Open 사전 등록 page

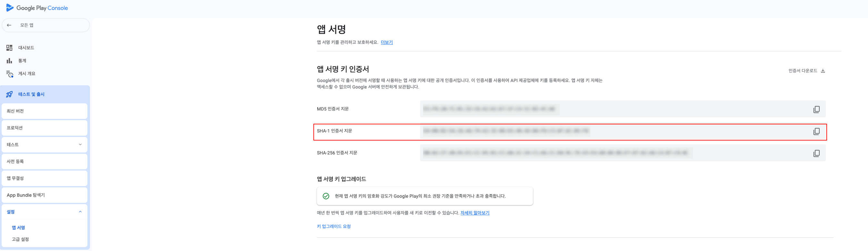tap(44, 162)
